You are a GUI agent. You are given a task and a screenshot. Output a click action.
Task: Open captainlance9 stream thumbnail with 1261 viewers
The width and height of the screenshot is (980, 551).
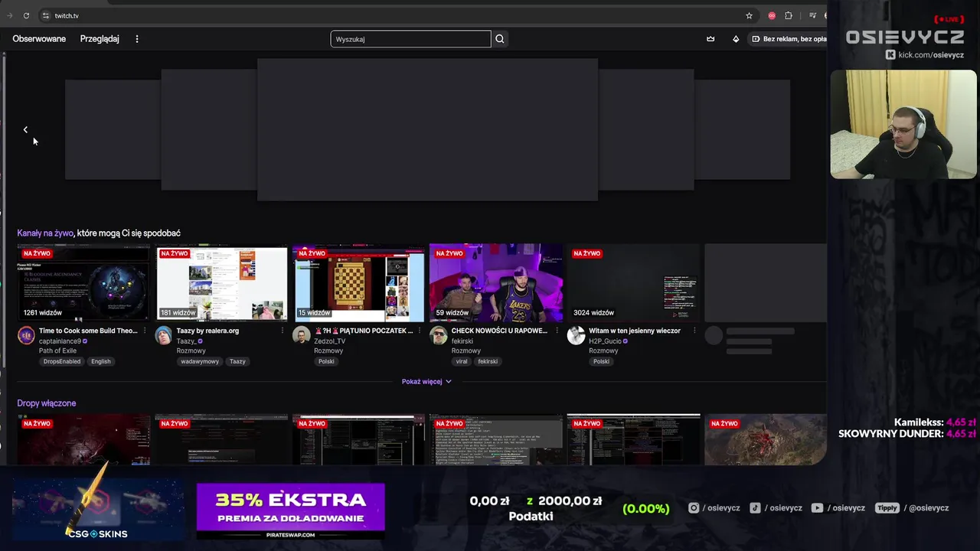(x=83, y=282)
